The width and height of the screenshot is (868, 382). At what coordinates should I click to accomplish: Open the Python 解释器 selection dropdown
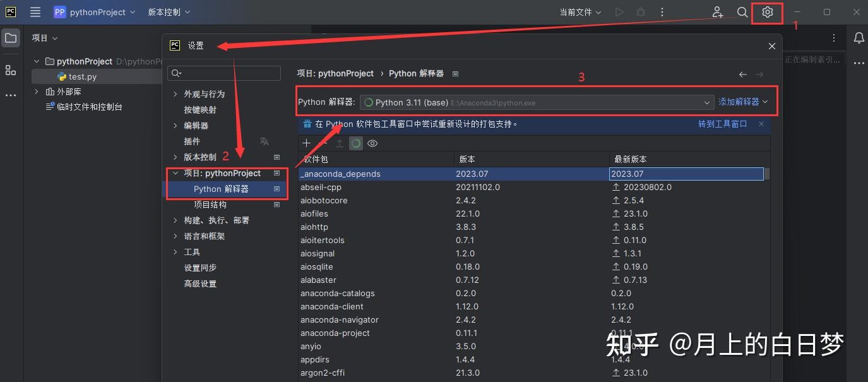706,101
